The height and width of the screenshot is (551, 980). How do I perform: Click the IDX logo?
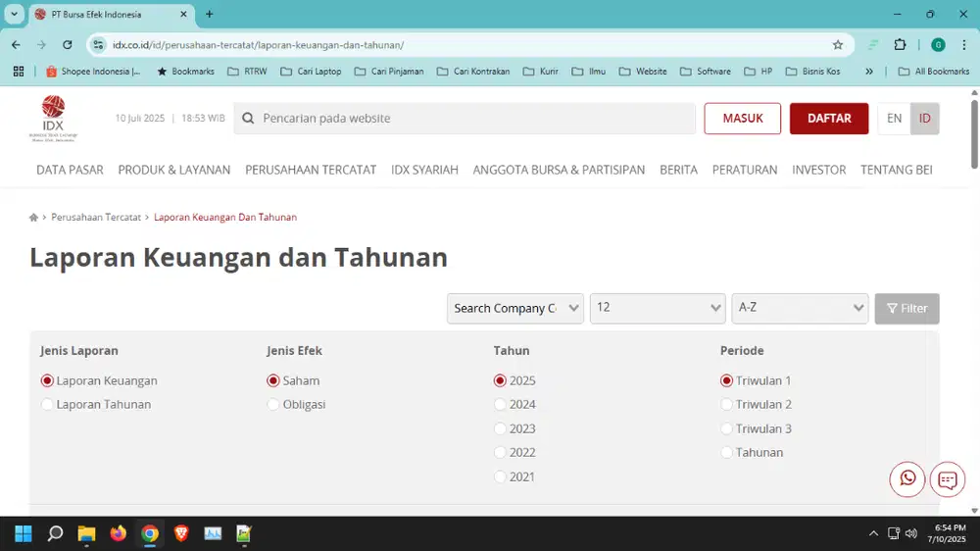53,119
